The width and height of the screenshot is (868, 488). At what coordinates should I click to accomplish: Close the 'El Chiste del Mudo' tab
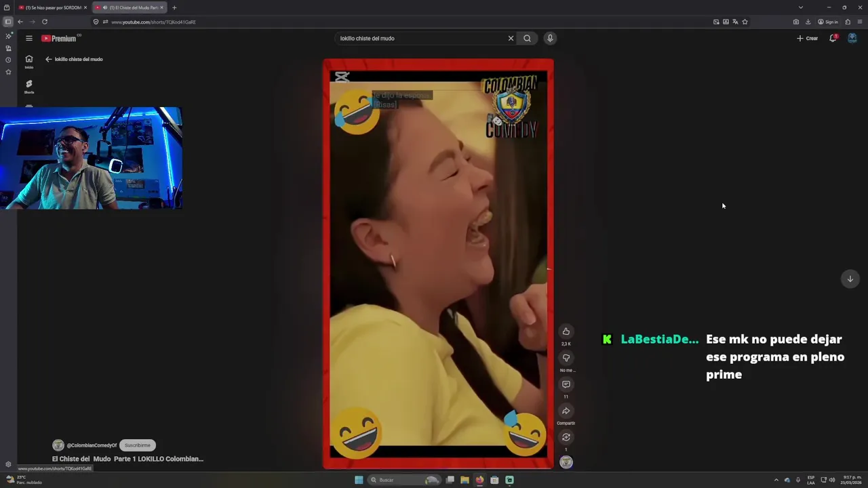161,7
